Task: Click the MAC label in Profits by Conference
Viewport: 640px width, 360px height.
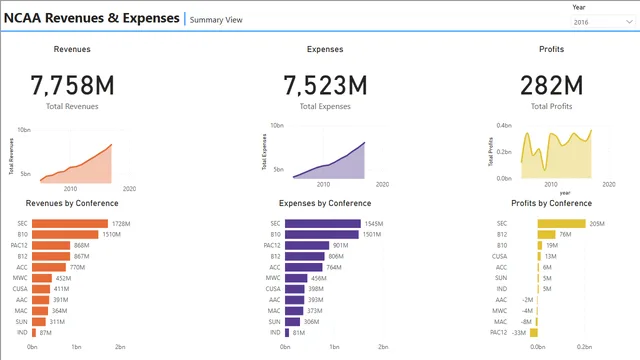Action: tap(500, 322)
